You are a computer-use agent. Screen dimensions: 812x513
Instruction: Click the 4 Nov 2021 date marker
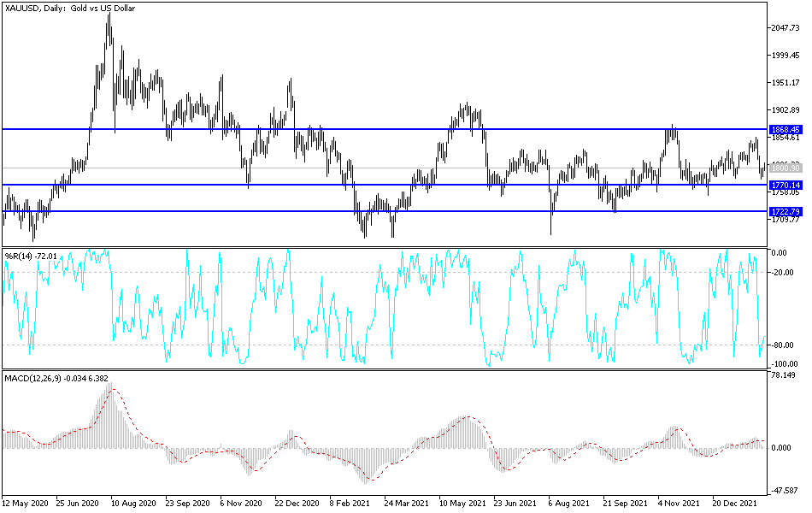(679, 503)
